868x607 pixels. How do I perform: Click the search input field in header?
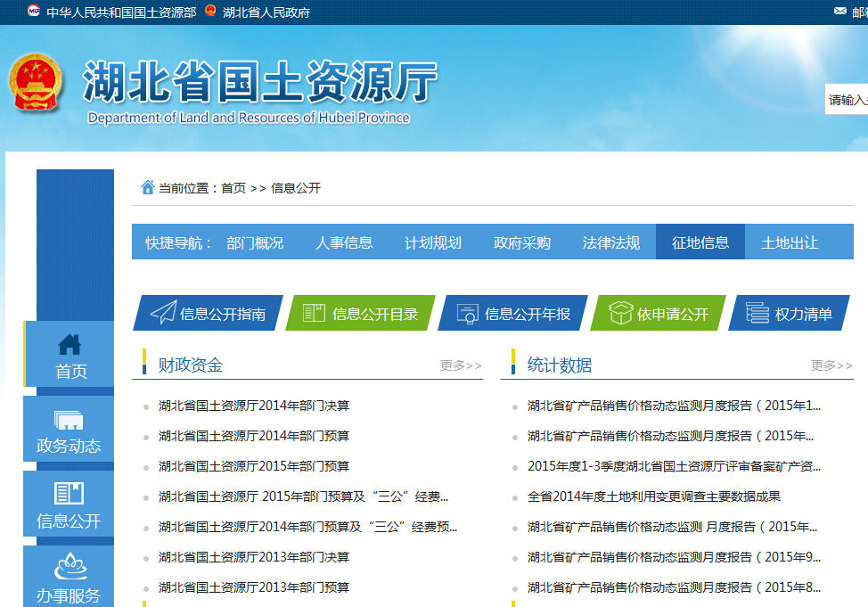(848, 100)
